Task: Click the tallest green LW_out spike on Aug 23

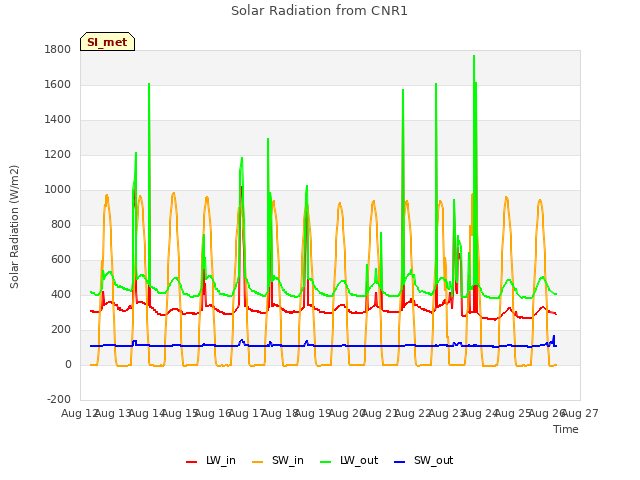Action: tap(474, 56)
